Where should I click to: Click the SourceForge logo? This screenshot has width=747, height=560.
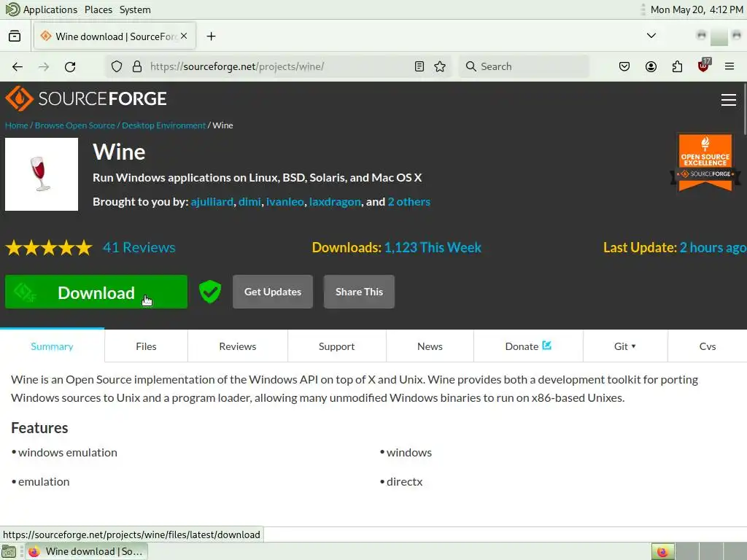86,98
